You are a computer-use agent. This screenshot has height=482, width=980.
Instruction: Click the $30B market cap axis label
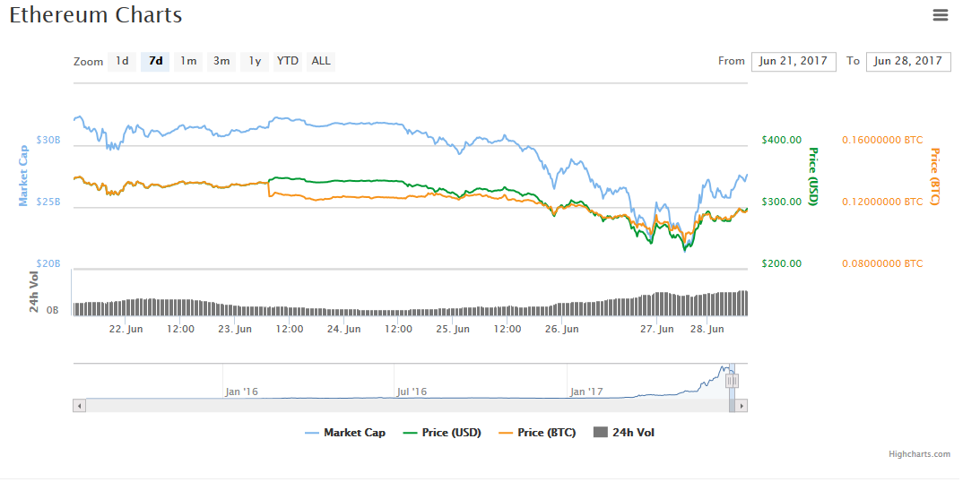(48, 140)
